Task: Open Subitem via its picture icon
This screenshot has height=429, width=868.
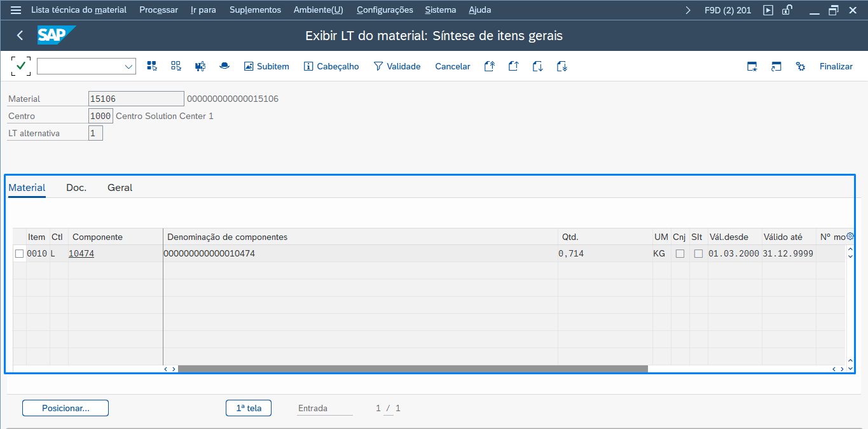Action: (x=249, y=66)
